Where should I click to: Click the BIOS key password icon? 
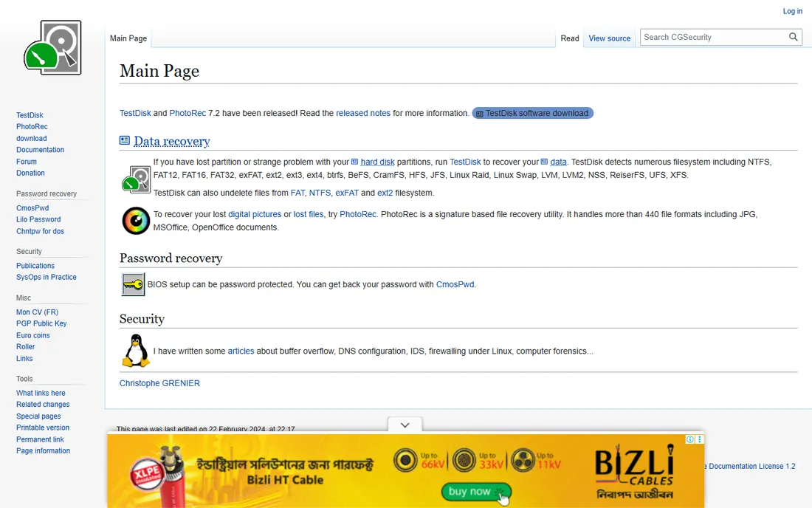point(133,284)
